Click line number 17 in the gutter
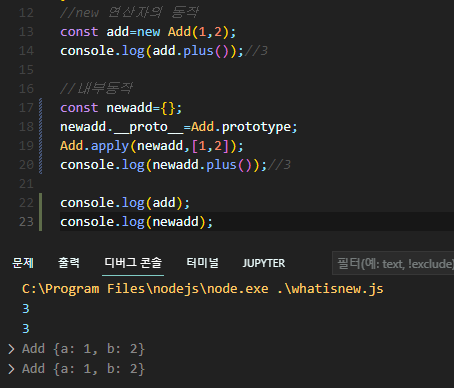The width and height of the screenshot is (454, 388). [x=26, y=108]
